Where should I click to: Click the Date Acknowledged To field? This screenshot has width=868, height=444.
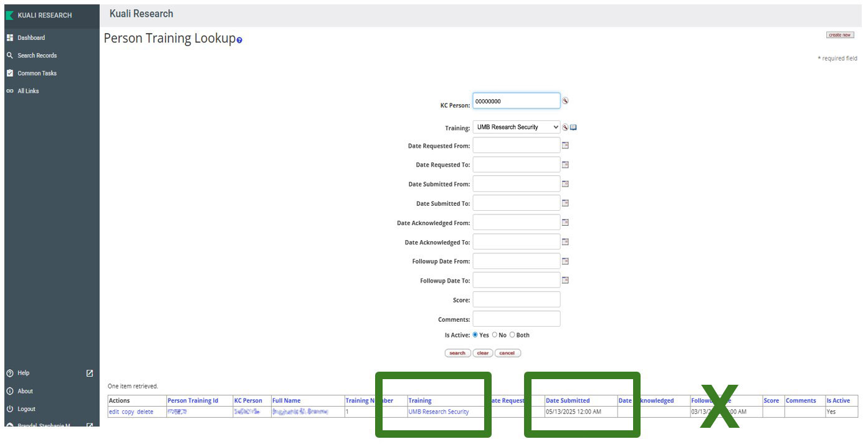[516, 242]
